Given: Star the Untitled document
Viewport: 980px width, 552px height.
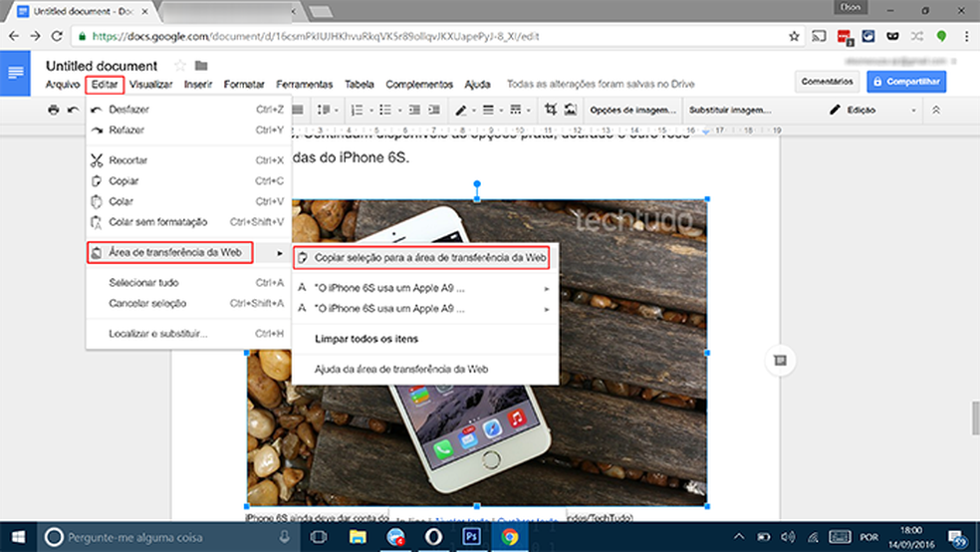Looking at the screenshot, I should [x=180, y=66].
